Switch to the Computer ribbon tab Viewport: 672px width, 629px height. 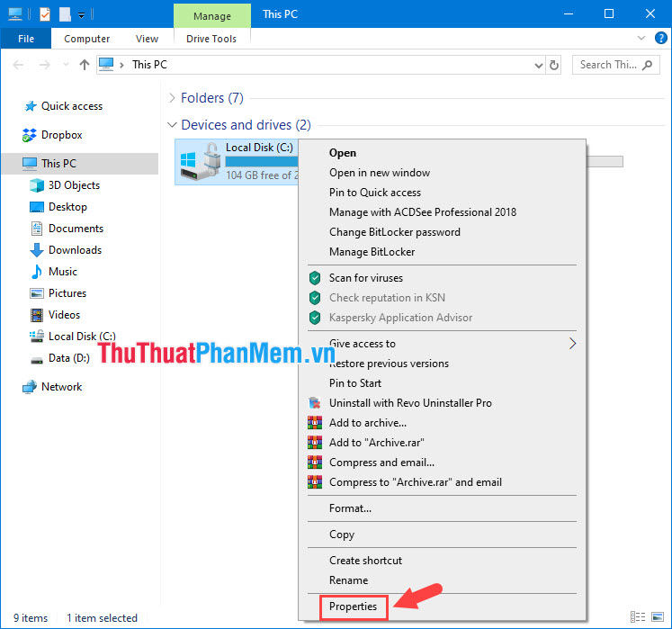pos(86,39)
